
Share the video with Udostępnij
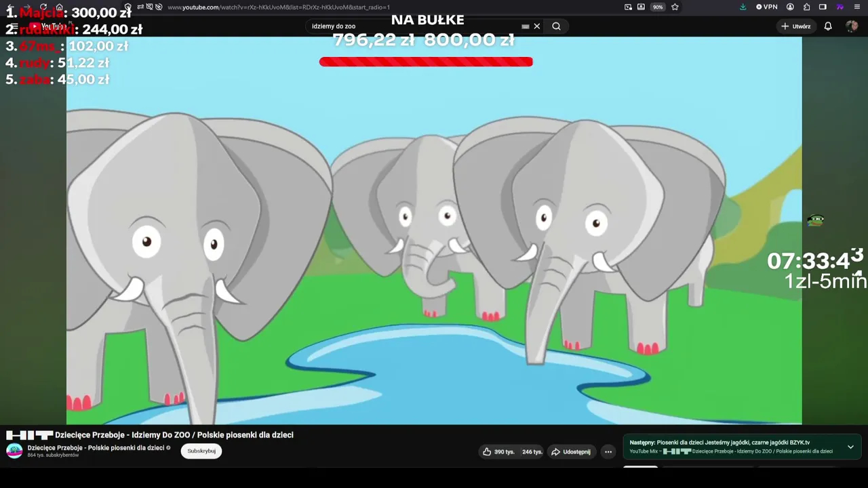point(571,451)
